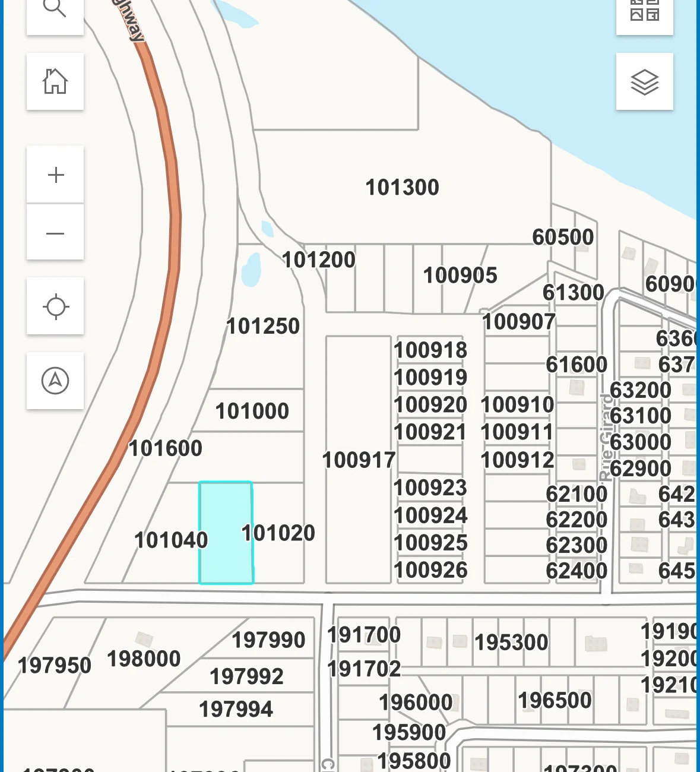Select parcel 101300 on the map
The image size is (700, 772).
402,188
